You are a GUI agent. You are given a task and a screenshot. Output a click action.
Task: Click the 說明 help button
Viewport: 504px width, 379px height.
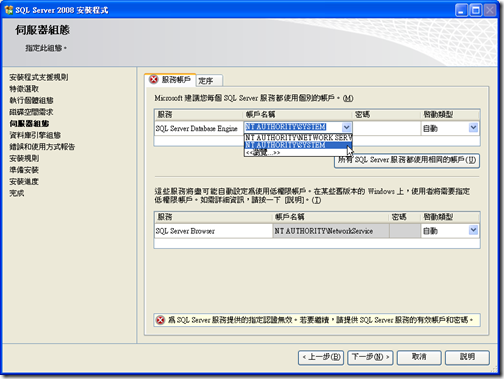[x=467, y=357]
